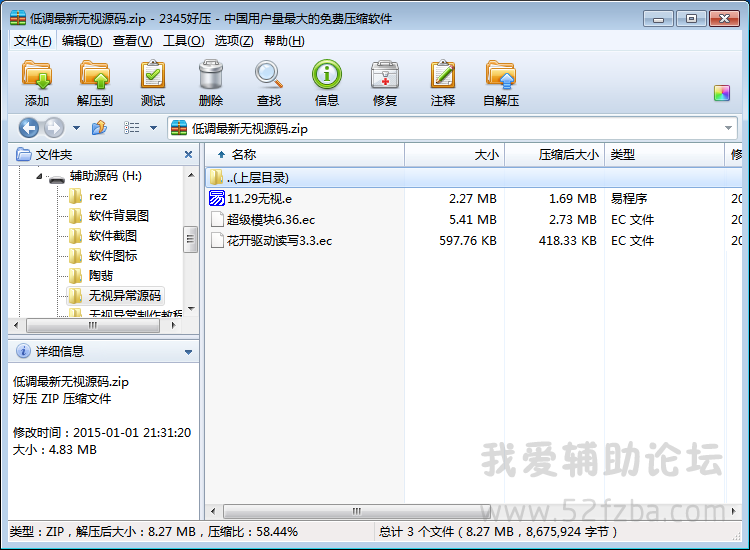This screenshot has width=750, height=550.
Task: Open the 选项(Z) menu
Action: tap(234, 41)
